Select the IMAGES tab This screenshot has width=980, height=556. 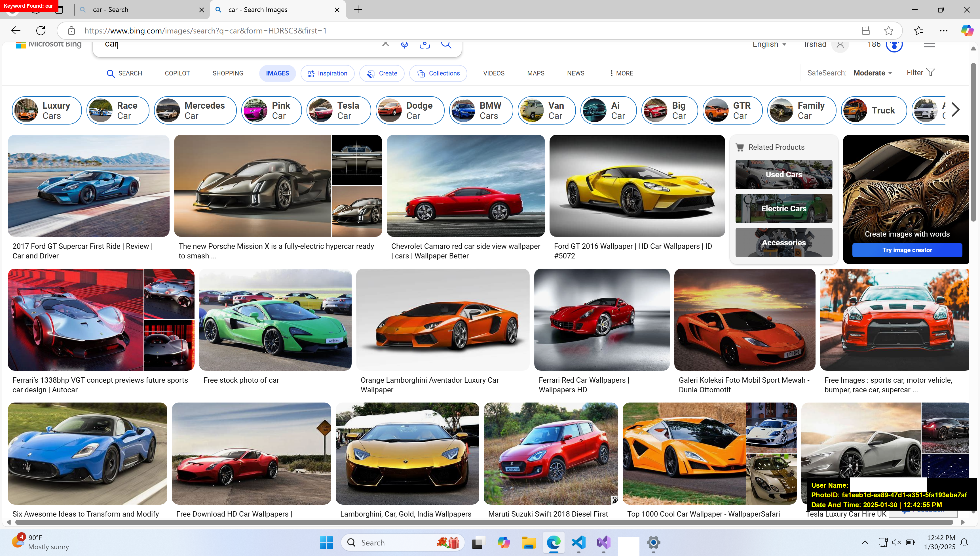tap(277, 73)
